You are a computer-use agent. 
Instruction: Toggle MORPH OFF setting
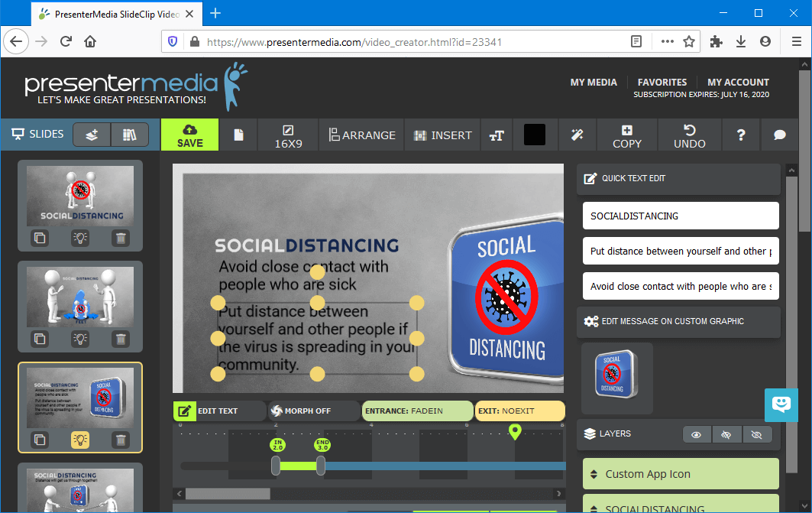click(313, 411)
